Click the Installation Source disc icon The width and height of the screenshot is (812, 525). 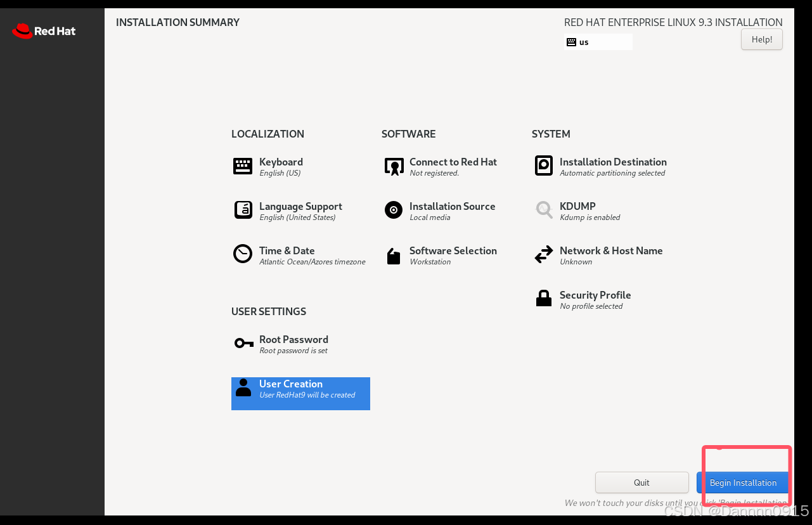(x=394, y=210)
